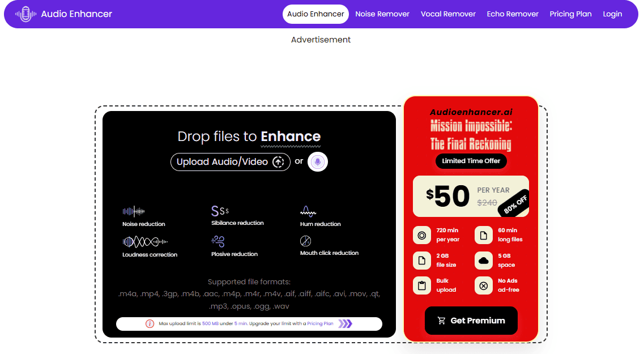The image size is (644, 354).
Task: Click the Loudness correction label
Action: (x=150, y=255)
